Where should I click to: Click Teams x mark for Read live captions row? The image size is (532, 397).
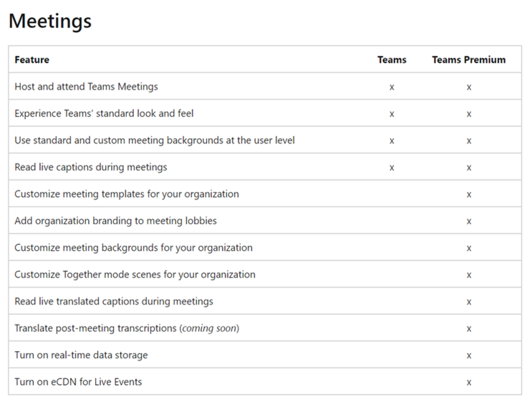pos(392,168)
